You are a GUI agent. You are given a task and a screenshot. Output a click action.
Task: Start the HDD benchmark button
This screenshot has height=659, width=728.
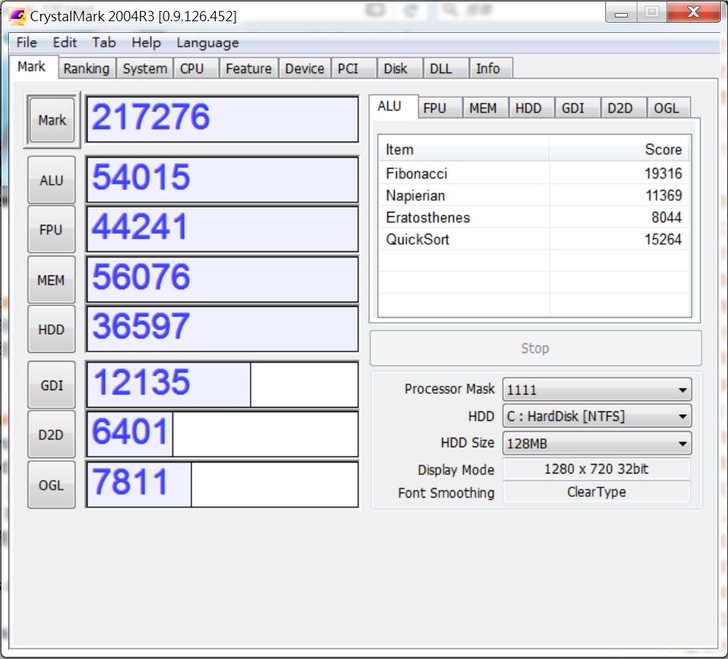point(51,329)
